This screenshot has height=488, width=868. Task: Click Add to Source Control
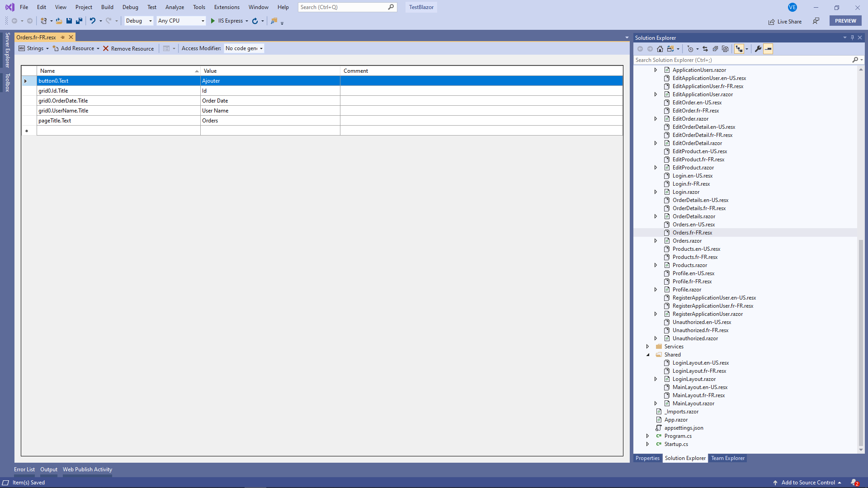[807, 483]
